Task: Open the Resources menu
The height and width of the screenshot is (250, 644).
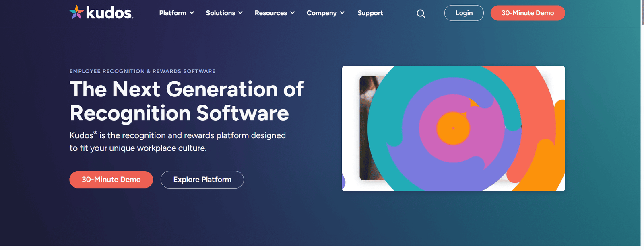Action: [275, 13]
